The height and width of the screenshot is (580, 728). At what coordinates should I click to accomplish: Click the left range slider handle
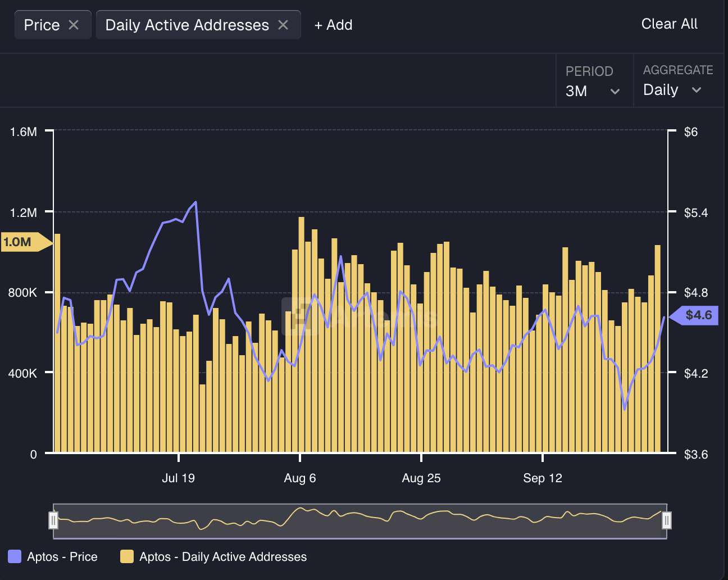(x=53, y=520)
